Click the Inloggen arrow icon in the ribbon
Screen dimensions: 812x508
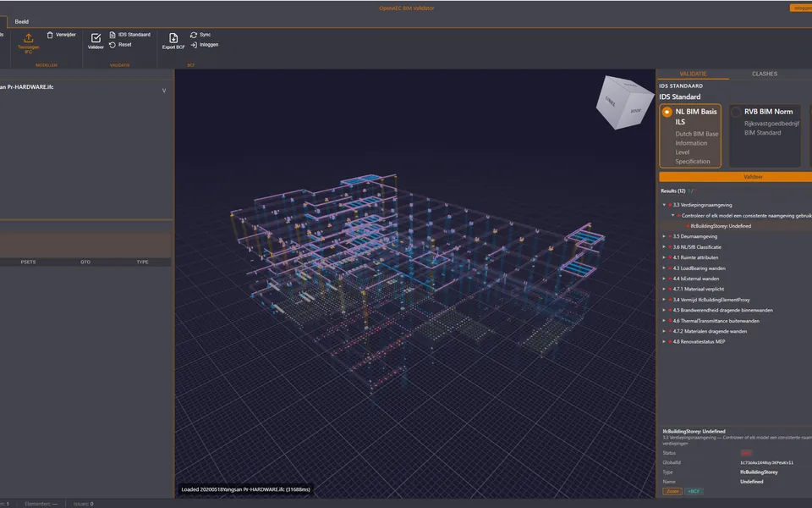click(194, 45)
